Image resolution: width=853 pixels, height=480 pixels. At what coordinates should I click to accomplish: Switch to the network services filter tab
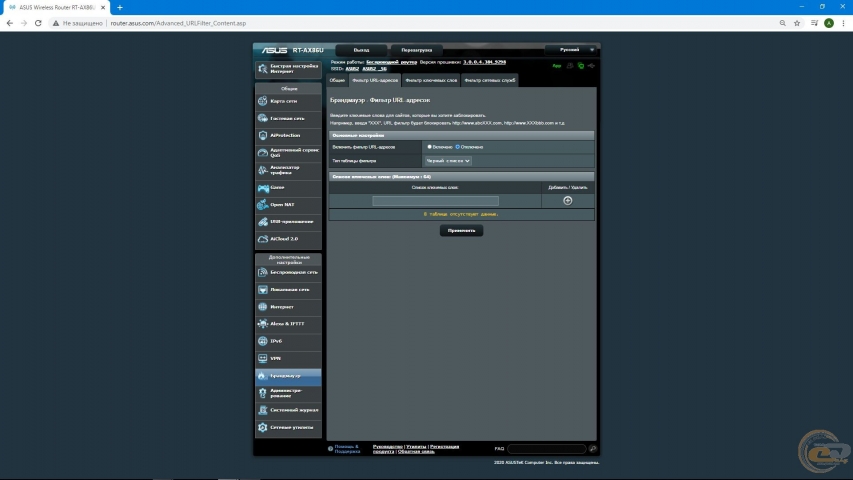490,81
